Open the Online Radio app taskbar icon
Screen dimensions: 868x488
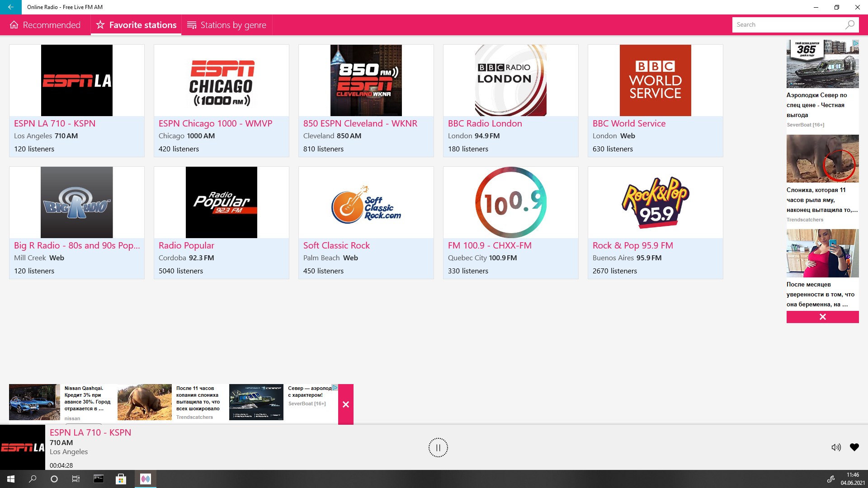145,479
